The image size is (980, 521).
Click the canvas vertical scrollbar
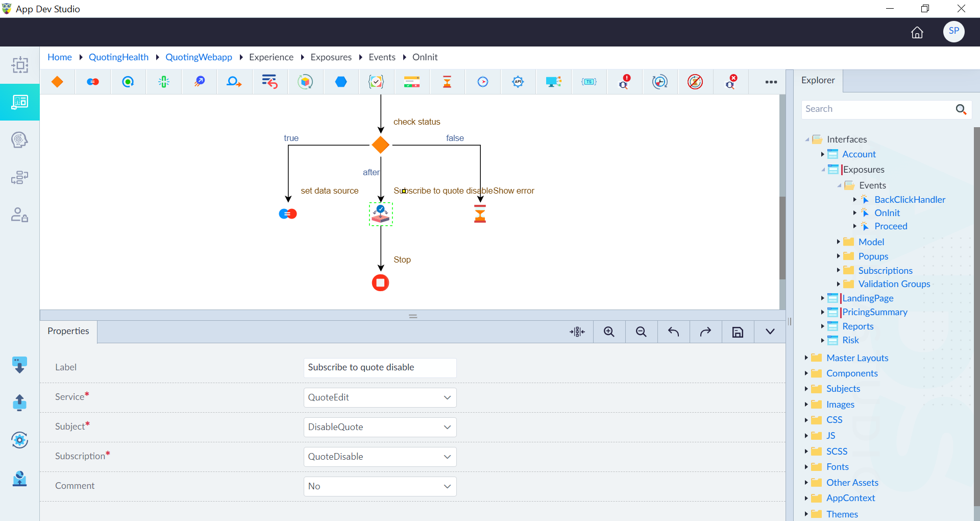782,238
